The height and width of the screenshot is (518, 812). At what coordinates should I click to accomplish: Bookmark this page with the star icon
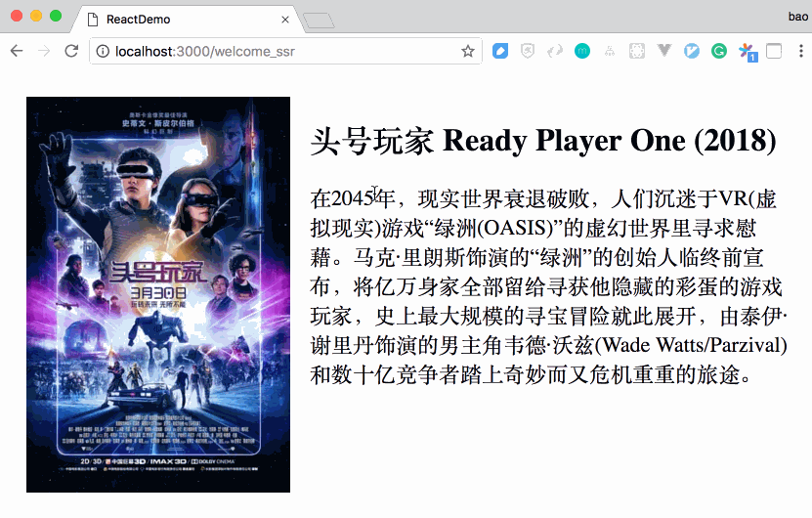[x=468, y=51]
